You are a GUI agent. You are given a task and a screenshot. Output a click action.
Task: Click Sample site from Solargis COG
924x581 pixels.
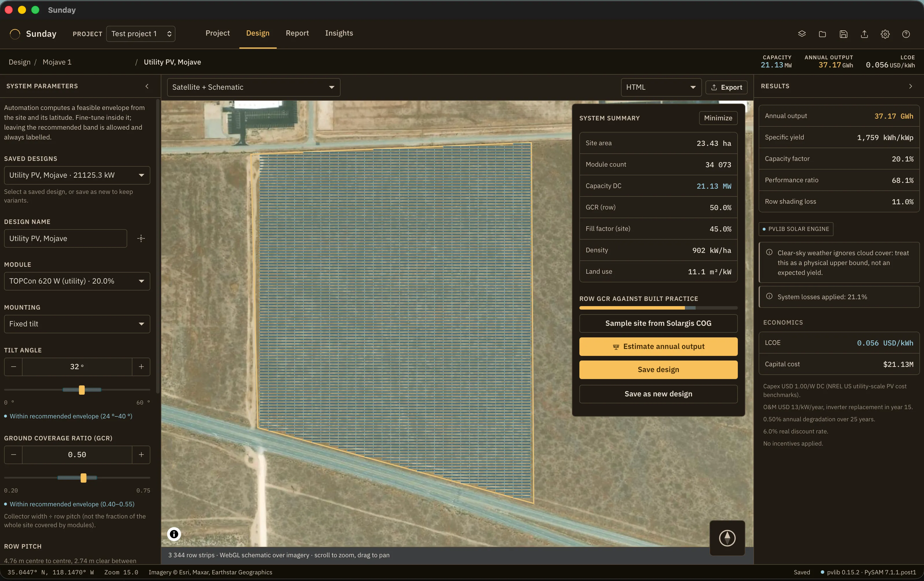[x=659, y=323]
